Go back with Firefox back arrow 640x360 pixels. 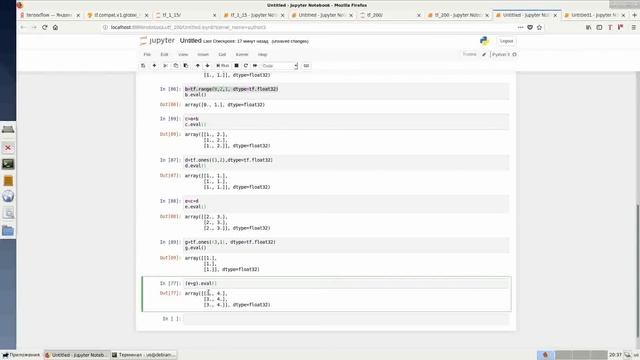23,27
